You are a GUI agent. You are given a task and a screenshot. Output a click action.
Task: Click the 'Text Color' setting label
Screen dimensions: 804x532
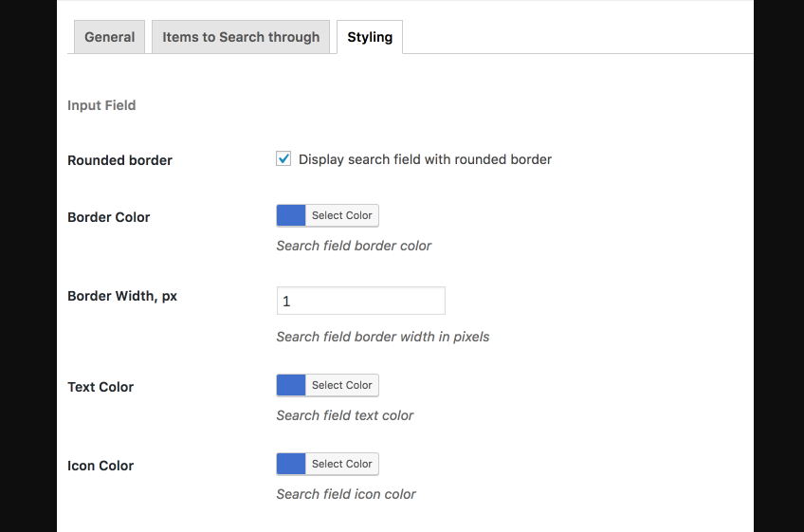click(x=100, y=387)
